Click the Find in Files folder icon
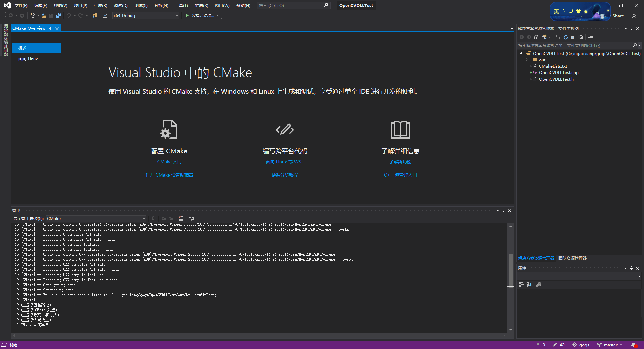Screen dimensions: 644x349 (95, 16)
